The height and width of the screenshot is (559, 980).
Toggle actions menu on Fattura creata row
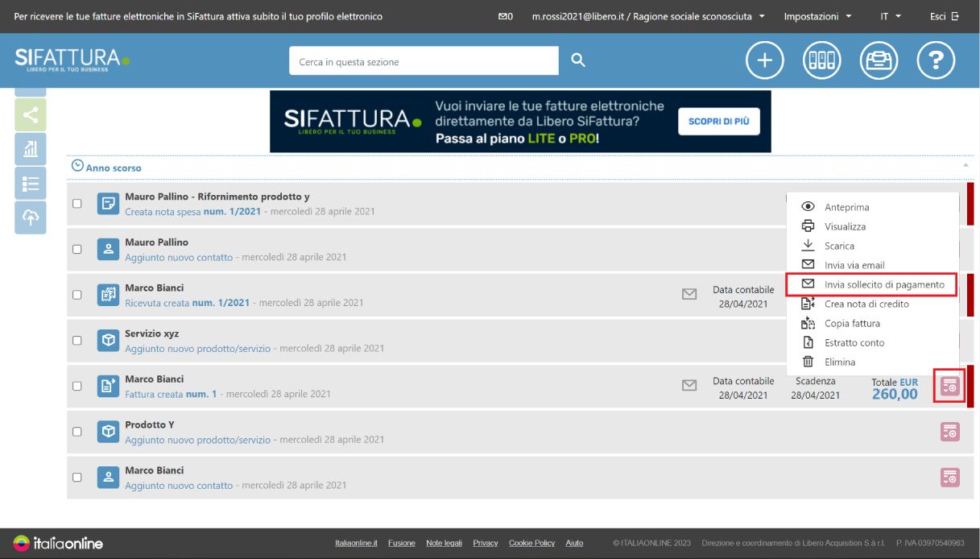pos(950,387)
